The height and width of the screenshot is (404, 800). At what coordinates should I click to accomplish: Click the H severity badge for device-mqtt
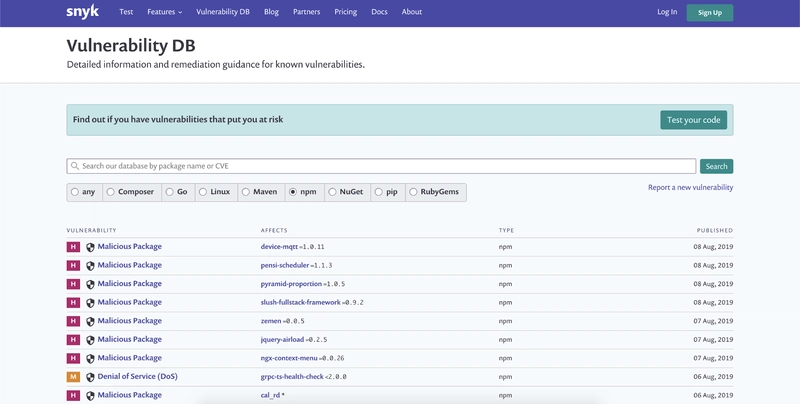coord(72,247)
